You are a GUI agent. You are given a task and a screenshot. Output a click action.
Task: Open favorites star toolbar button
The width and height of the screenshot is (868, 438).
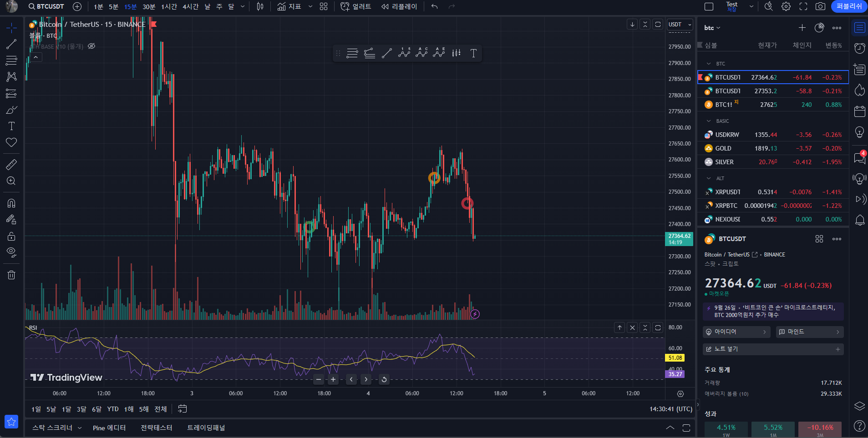11,422
